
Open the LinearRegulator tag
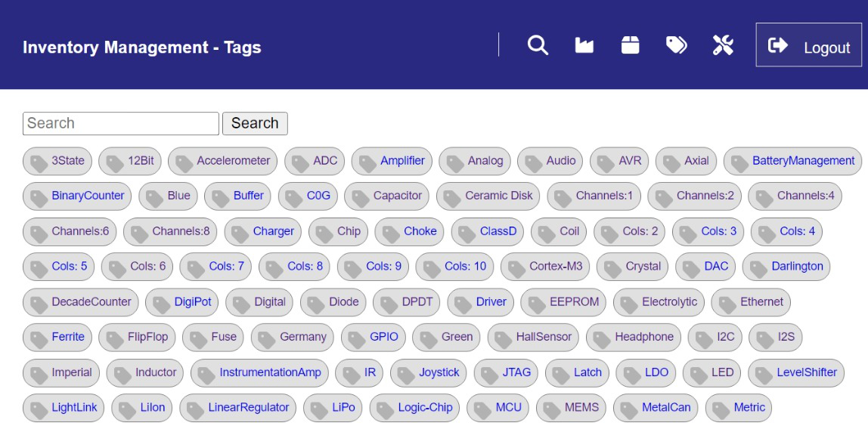238,409
